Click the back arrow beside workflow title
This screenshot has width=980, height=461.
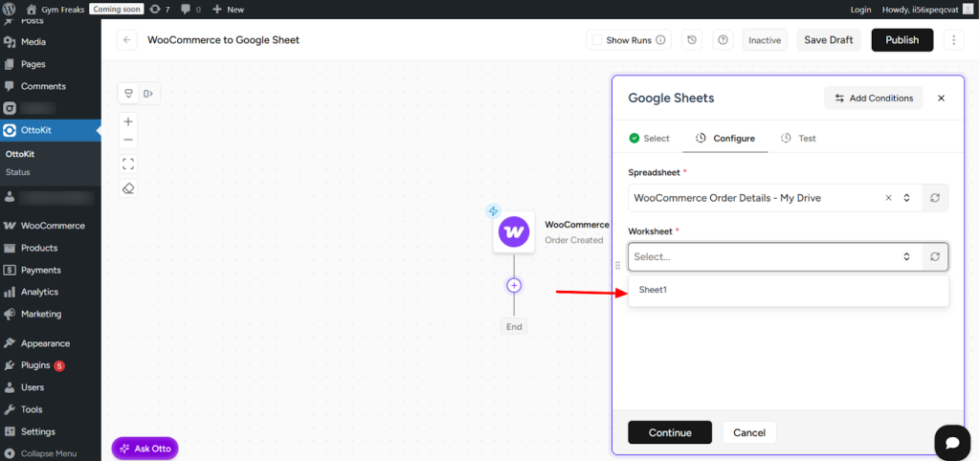127,40
